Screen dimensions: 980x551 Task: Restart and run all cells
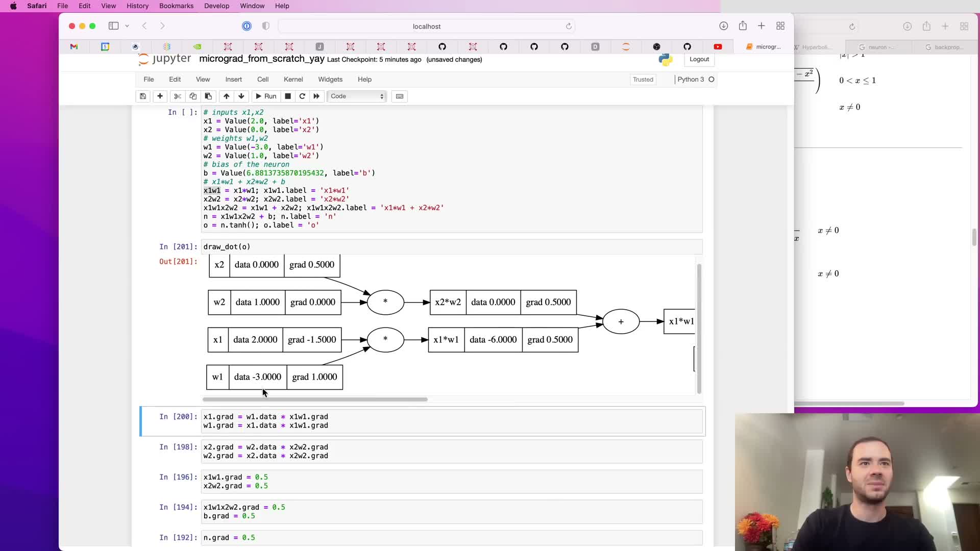tap(316, 96)
